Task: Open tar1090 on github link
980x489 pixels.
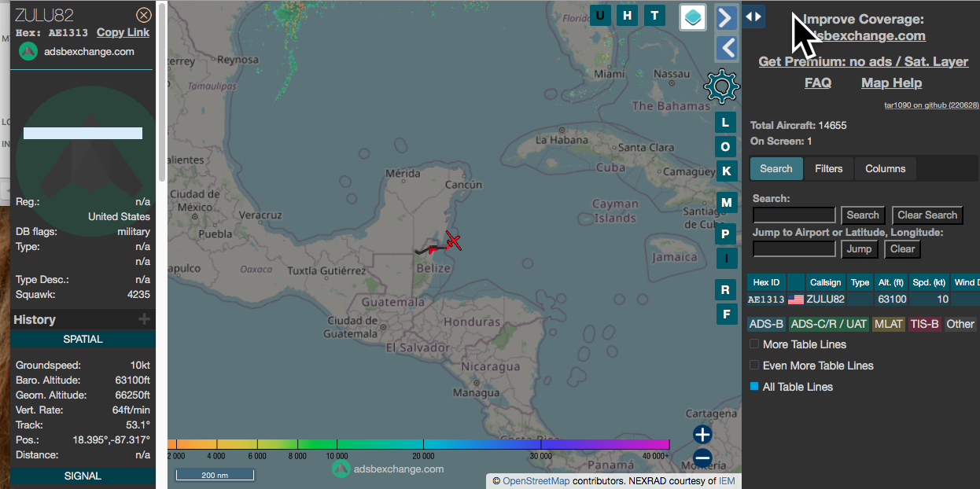Action: (932, 105)
